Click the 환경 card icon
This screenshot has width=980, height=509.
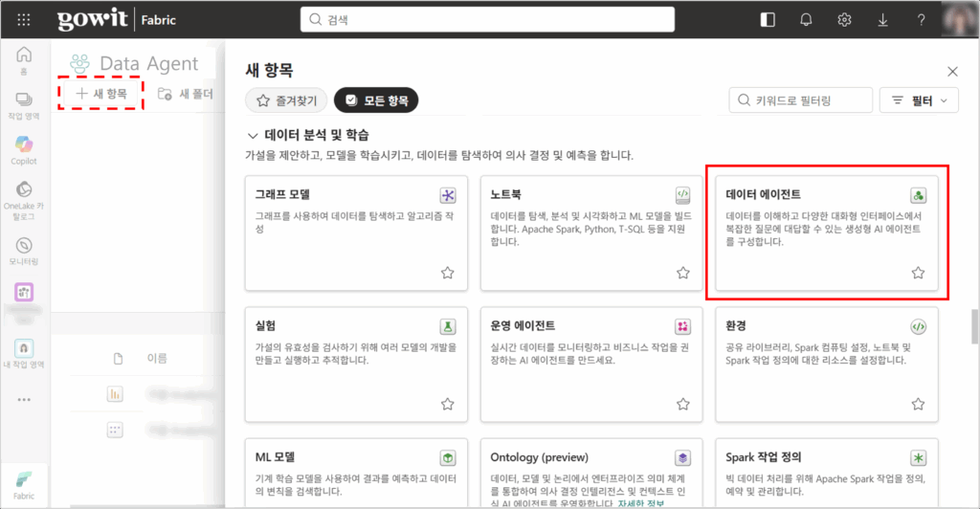(918, 326)
